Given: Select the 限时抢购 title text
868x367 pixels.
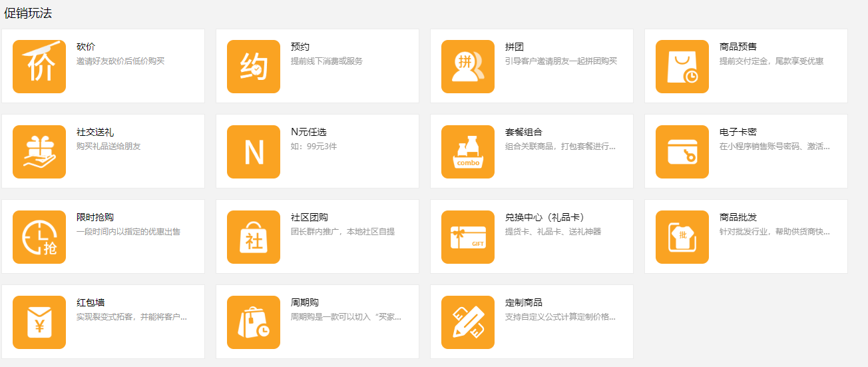Looking at the screenshot, I should (x=95, y=218).
